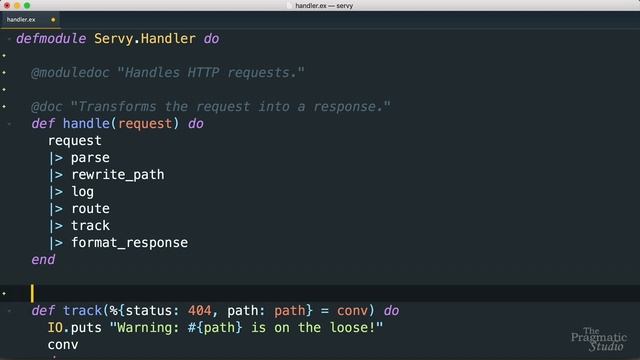Collapse the def track function fold marker

tap(9, 311)
